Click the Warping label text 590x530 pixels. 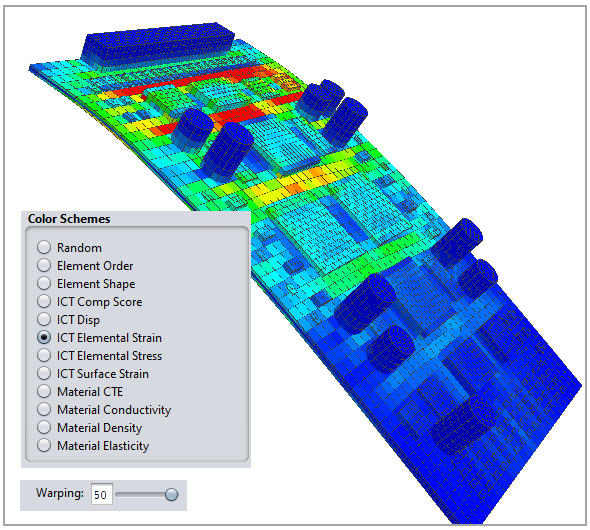[x=60, y=493]
